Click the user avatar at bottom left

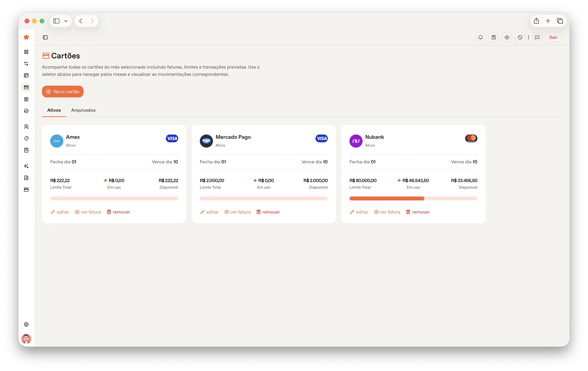point(26,339)
